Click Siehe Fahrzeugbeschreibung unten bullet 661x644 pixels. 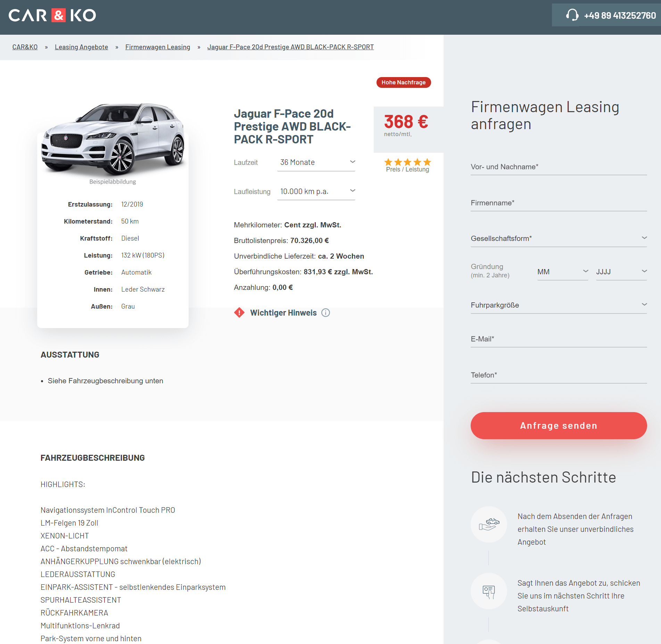(105, 381)
